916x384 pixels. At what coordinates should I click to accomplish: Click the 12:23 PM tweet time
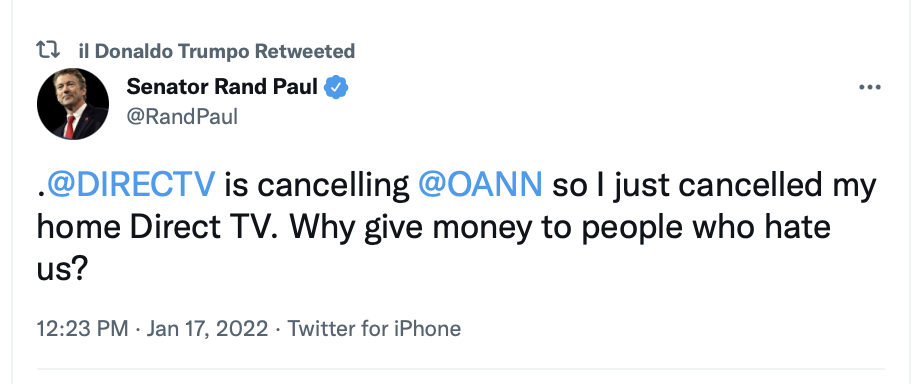pyautogui.click(x=82, y=328)
